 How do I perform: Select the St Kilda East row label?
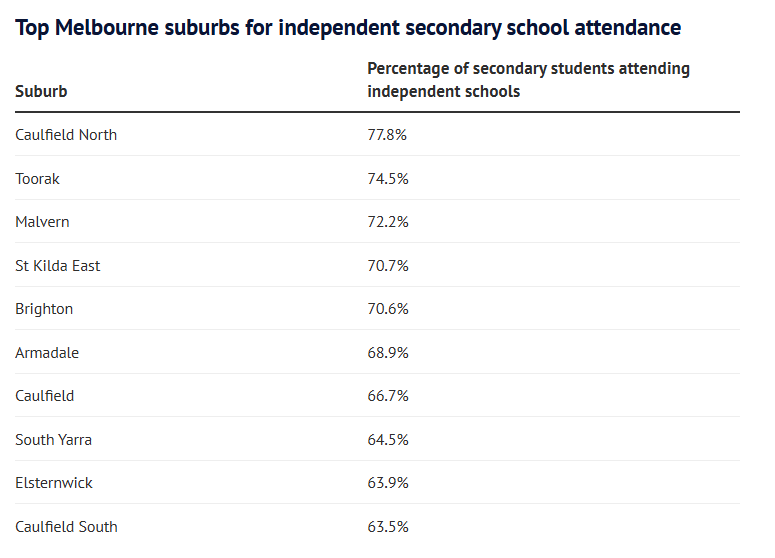click(57, 265)
